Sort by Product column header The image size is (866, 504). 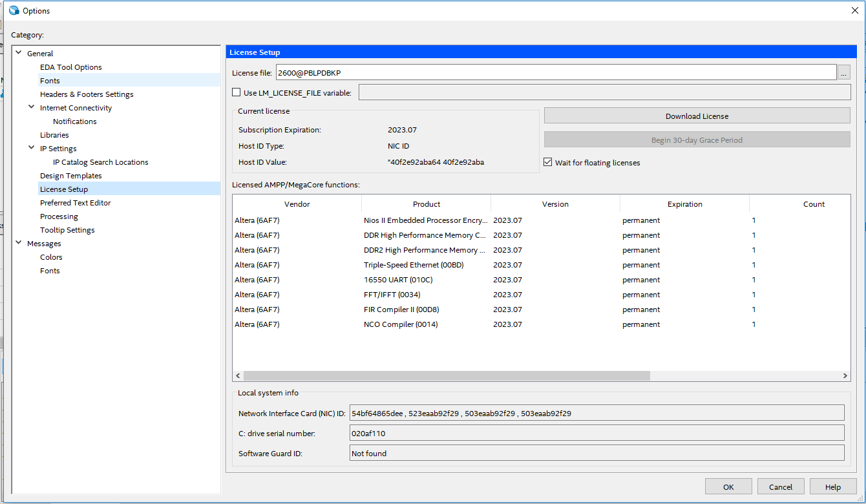[x=427, y=204]
